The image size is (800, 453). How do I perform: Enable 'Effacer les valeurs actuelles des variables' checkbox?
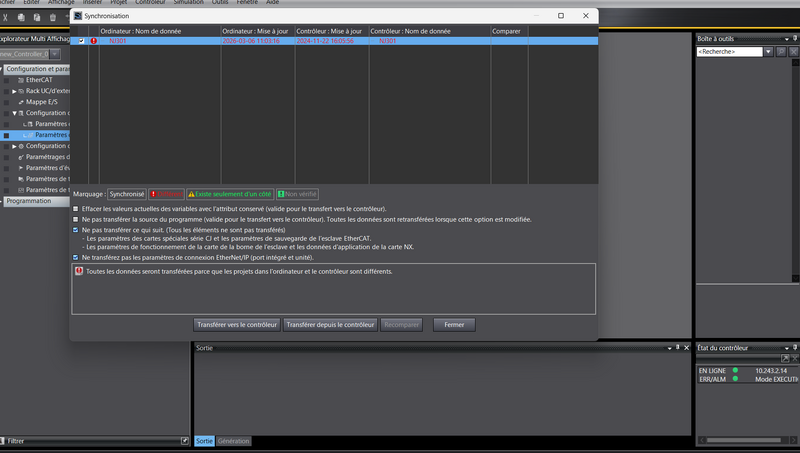pyautogui.click(x=76, y=209)
